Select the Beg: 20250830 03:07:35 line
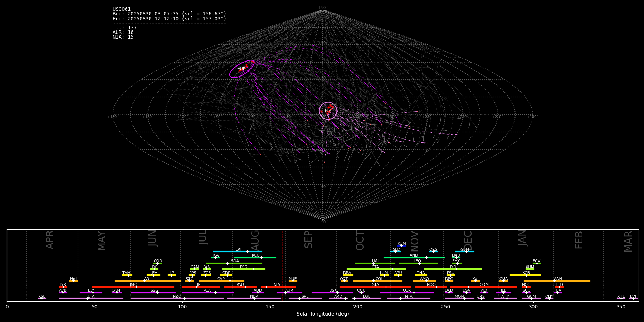This screenshot has height=322, width=644. click(x=170, y=14)
